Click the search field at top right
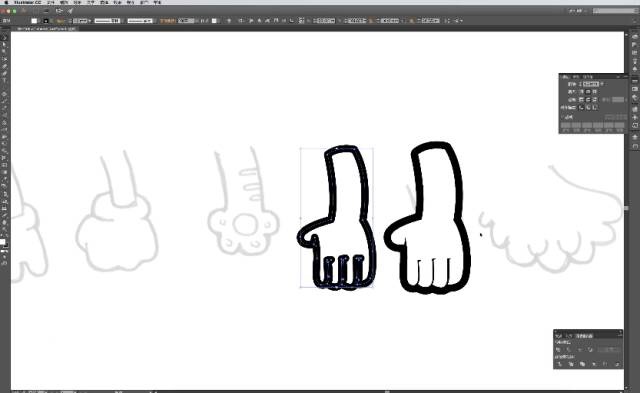 point(615,11)
